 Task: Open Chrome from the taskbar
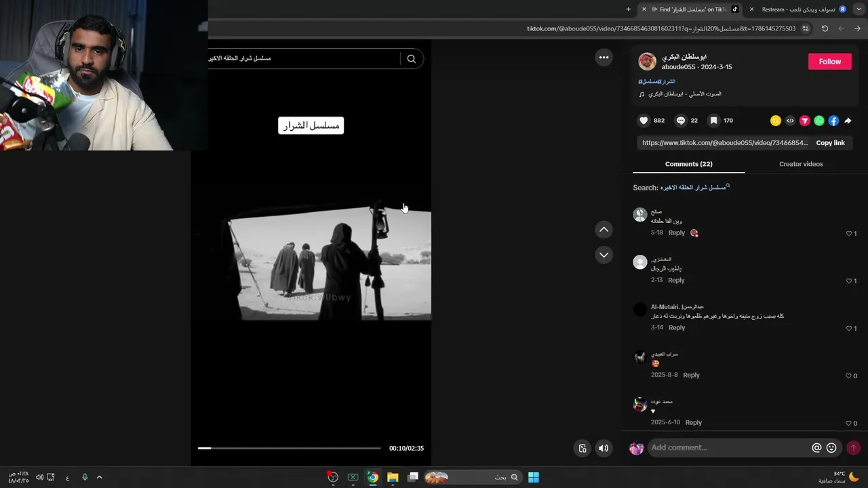373,477
